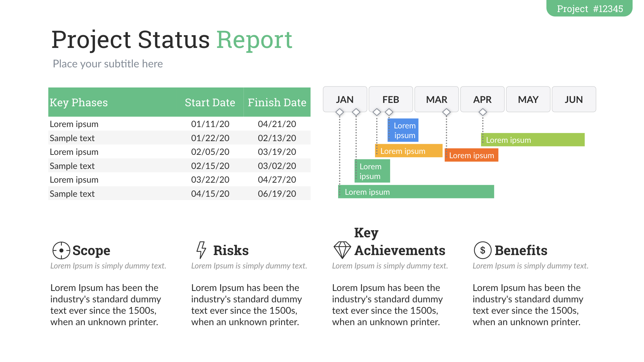Screen dimensions: 644x362
Task: Switch to the MAY month tab
Action: (x=528, y=99)
